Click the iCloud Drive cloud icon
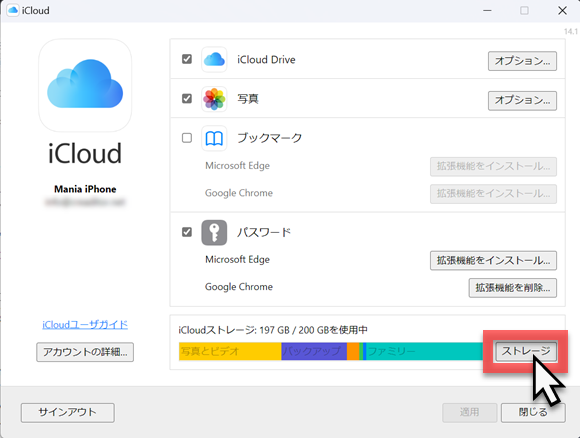 (214, 60)
